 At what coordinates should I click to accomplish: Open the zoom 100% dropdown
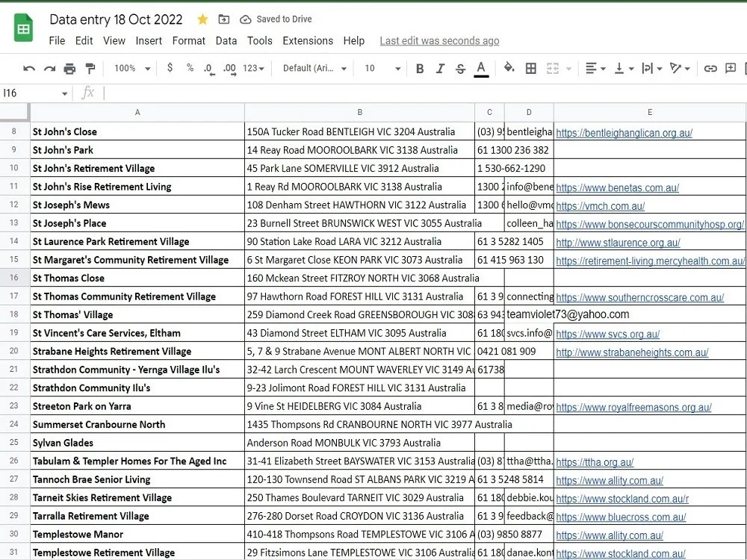[x=132, y=69]
